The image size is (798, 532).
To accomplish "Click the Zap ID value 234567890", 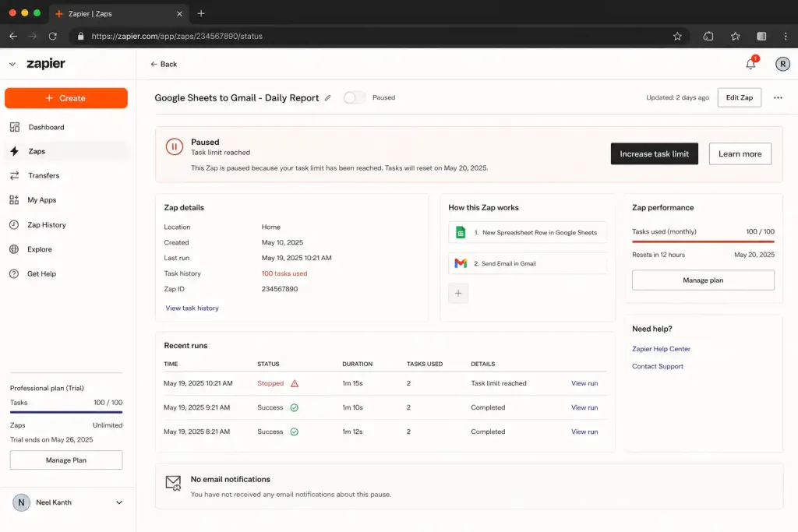I will click(280, 289).
